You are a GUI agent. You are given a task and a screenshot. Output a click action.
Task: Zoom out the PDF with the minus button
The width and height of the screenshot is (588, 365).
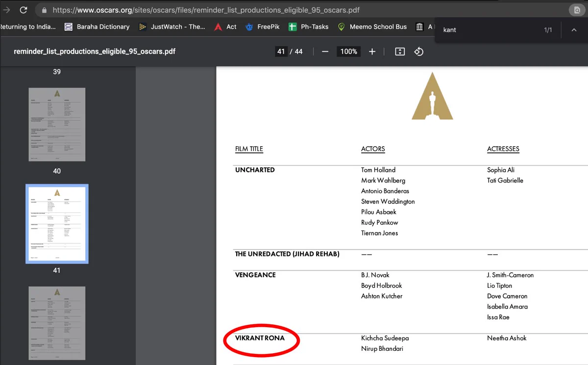[x=325, y=52]
